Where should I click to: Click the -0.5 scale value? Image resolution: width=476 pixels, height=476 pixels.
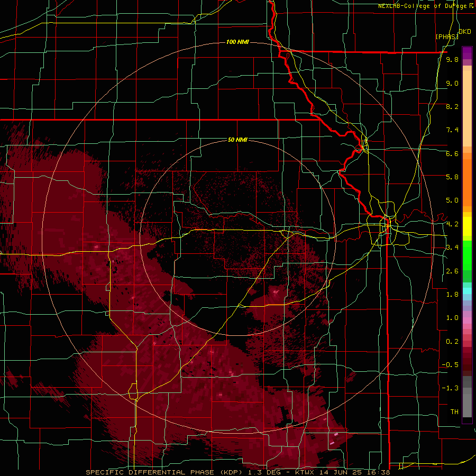(x=450, y=365)
